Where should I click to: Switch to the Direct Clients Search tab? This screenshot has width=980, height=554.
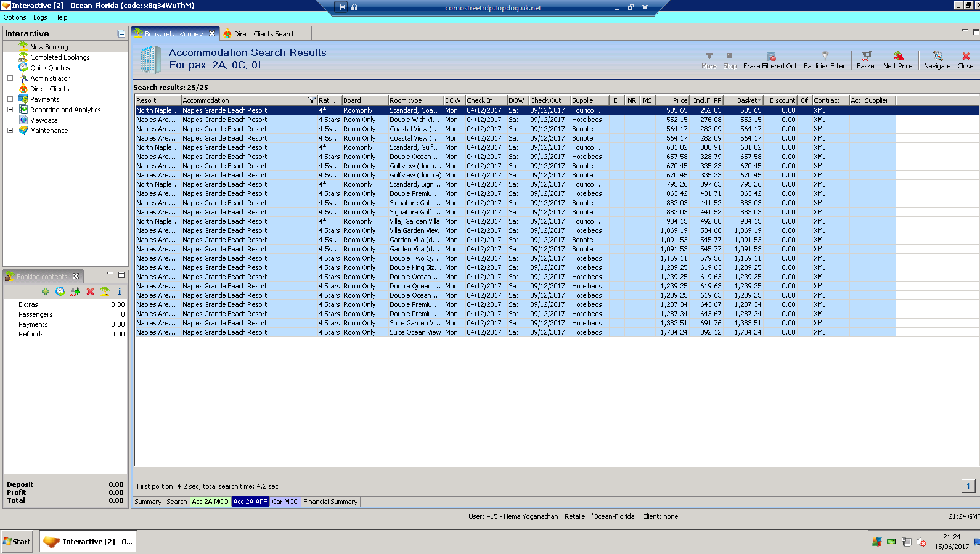tap(264, 34)
